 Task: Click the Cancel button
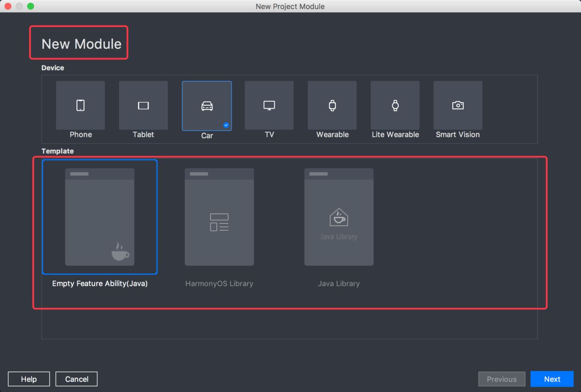76,379
